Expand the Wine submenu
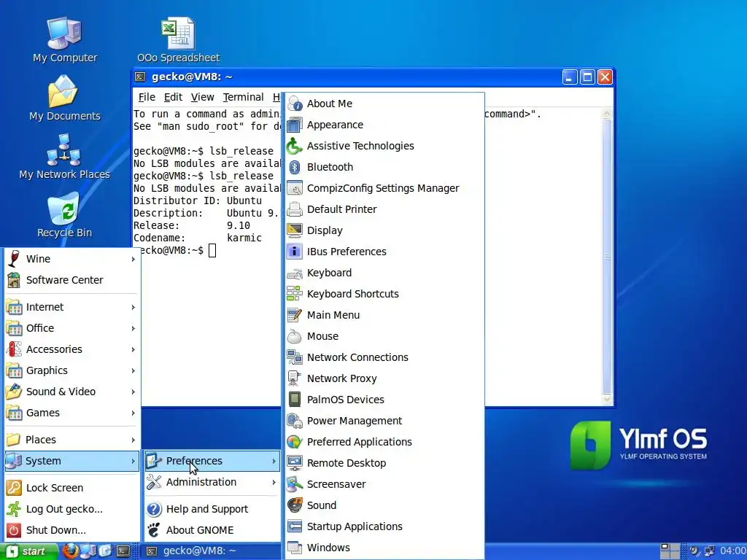Image resolution: width=747 pixels, height=560 pixels. pyautogui.click(x=72, y=259)
